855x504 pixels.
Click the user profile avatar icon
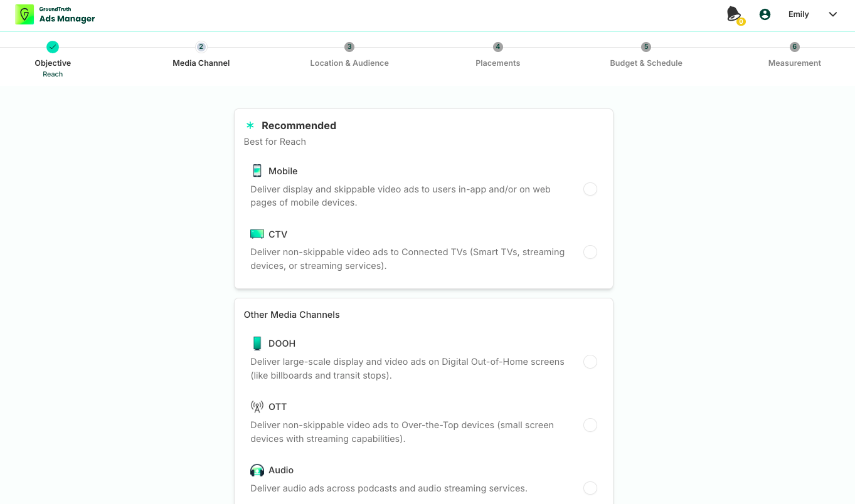[x=765, y=14]
